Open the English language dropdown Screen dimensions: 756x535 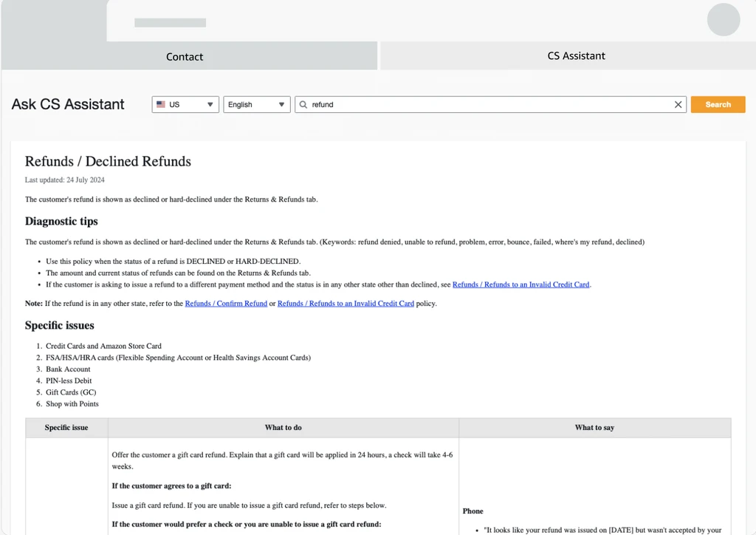coord(256,105)
